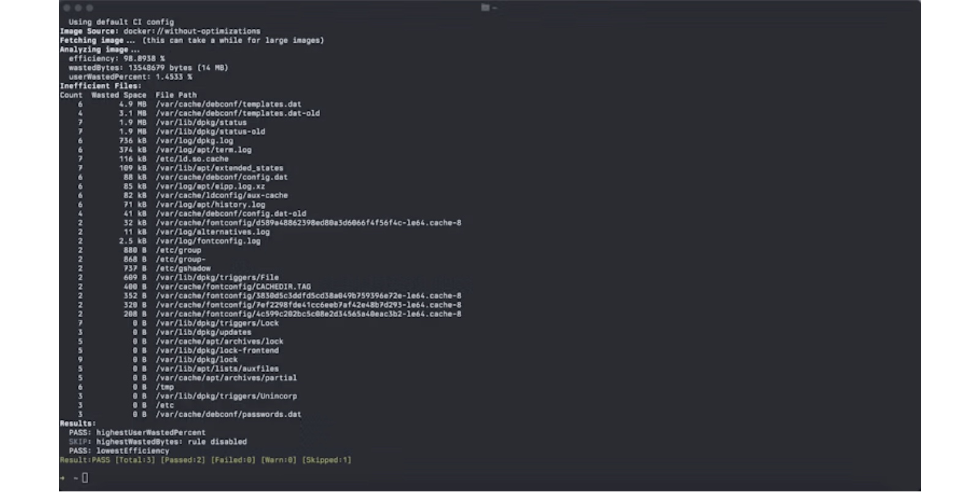The width and height of the screenshot is (980, 492).
Task: Place cursor at the shell prompt cursor block
Action: click(85, 478)
